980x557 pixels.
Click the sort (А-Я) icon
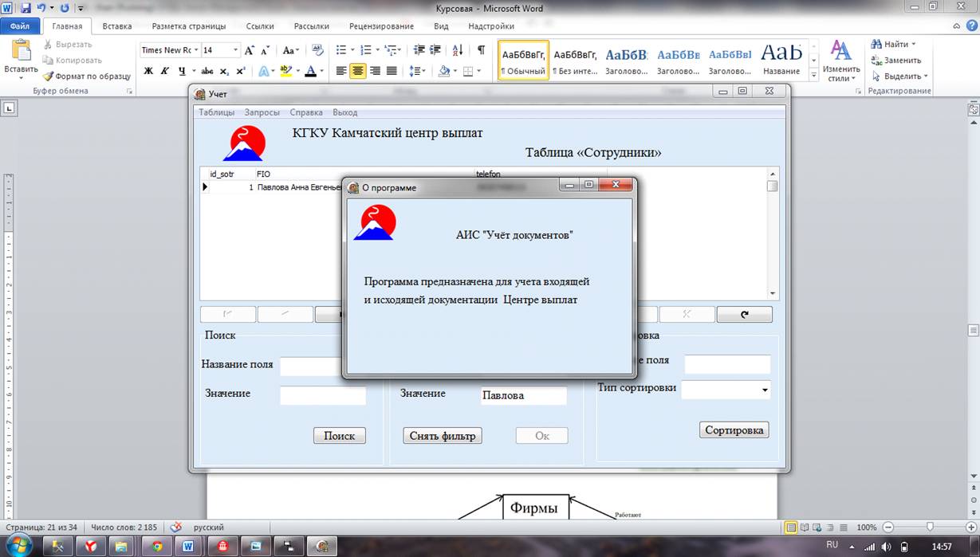click(458, 50)
